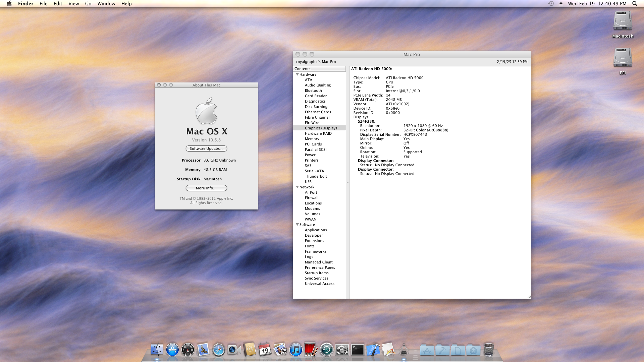
Task: Select Graphics/Displays in Hardware list
Action: point(319,128)
